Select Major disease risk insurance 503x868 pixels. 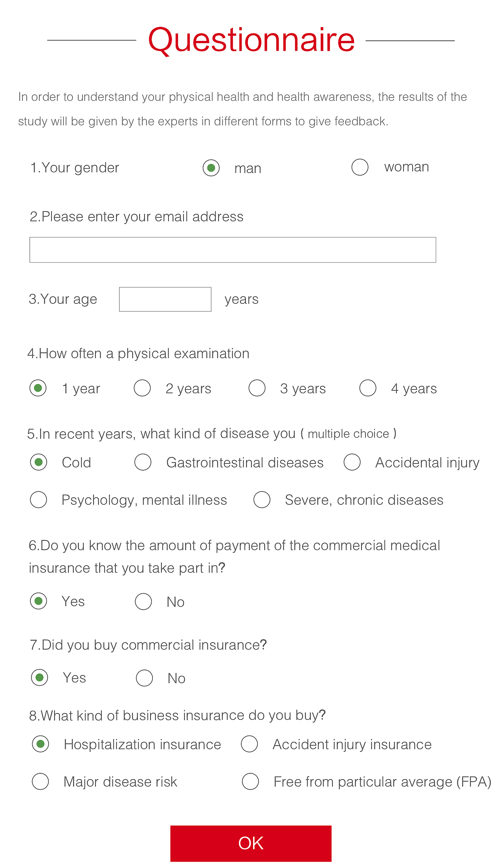(40, 782)
